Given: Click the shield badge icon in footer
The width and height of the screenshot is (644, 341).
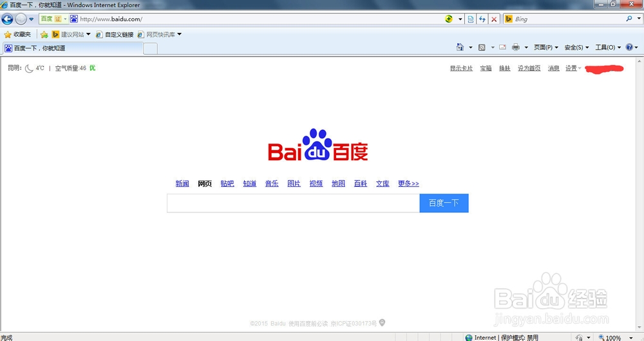Looking at the screenshot, I should 382,323.
